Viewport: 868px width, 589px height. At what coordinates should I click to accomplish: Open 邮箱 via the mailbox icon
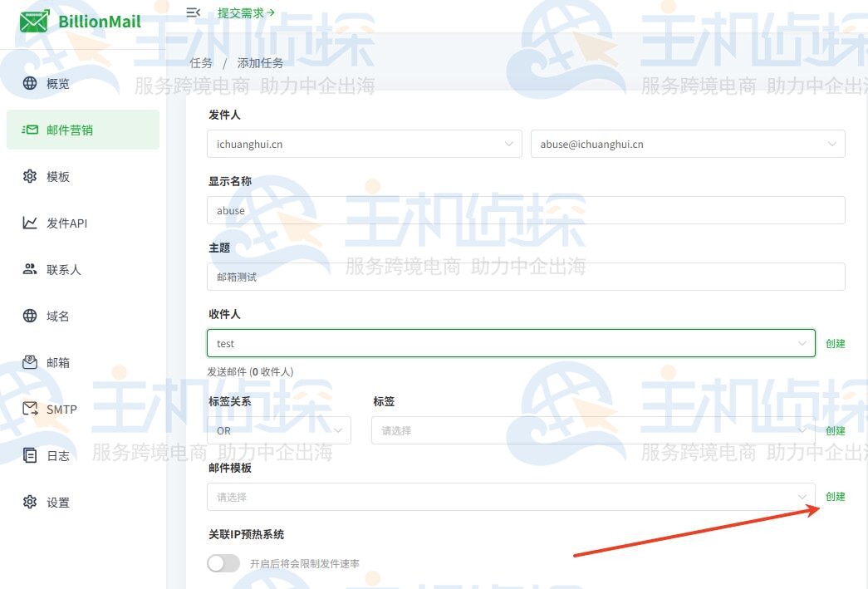pyautogui.click(x=31, y=362)
